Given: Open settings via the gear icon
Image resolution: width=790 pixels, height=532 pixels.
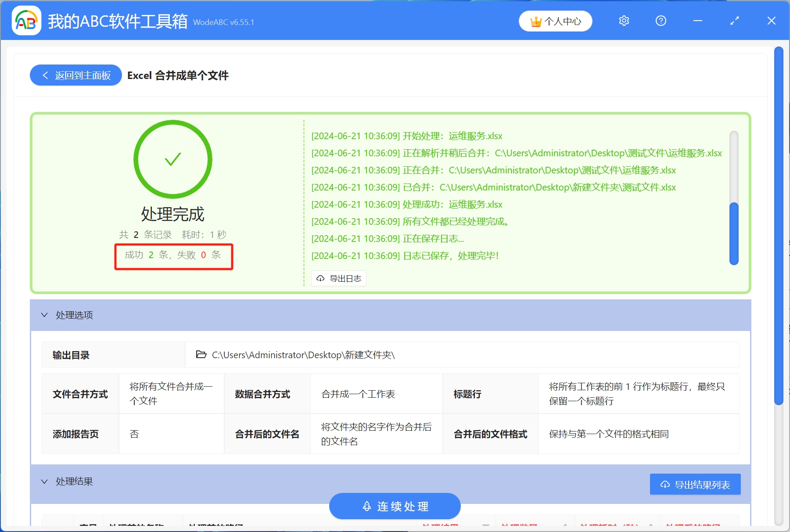Looking at the screenshot, I should coord(624,21).
